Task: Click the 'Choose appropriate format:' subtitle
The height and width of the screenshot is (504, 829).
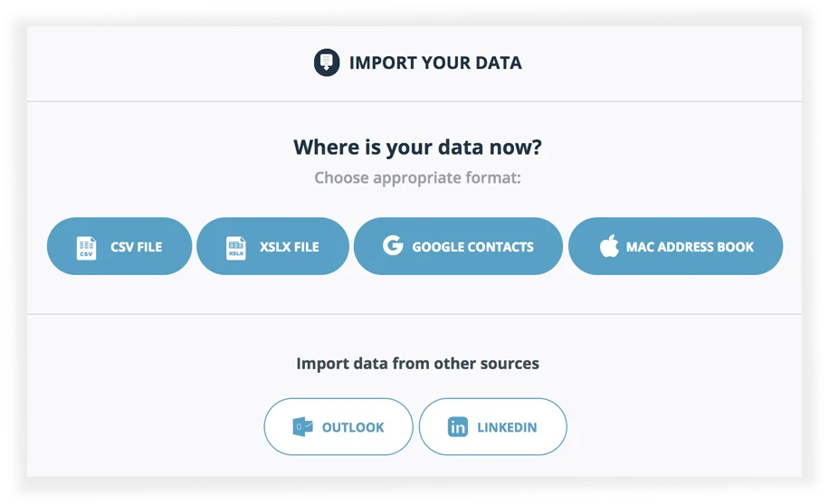Action: 418,178
